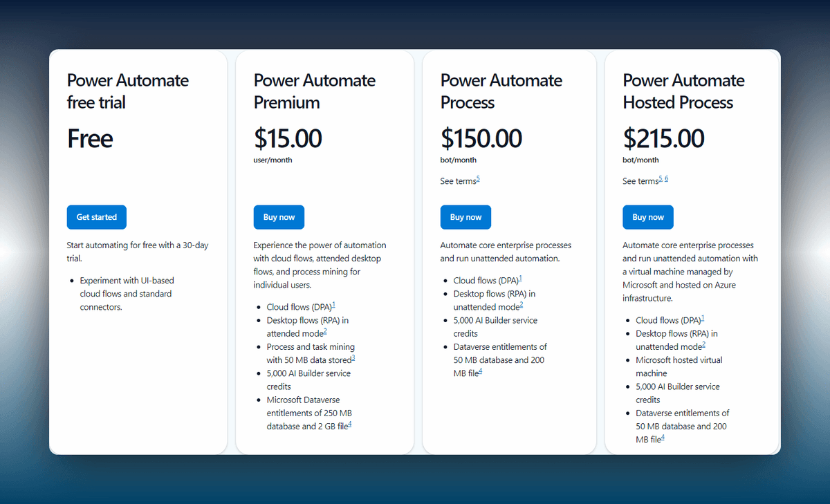Open footnote 4 after Premium's 2 GB file

(350, 424)
